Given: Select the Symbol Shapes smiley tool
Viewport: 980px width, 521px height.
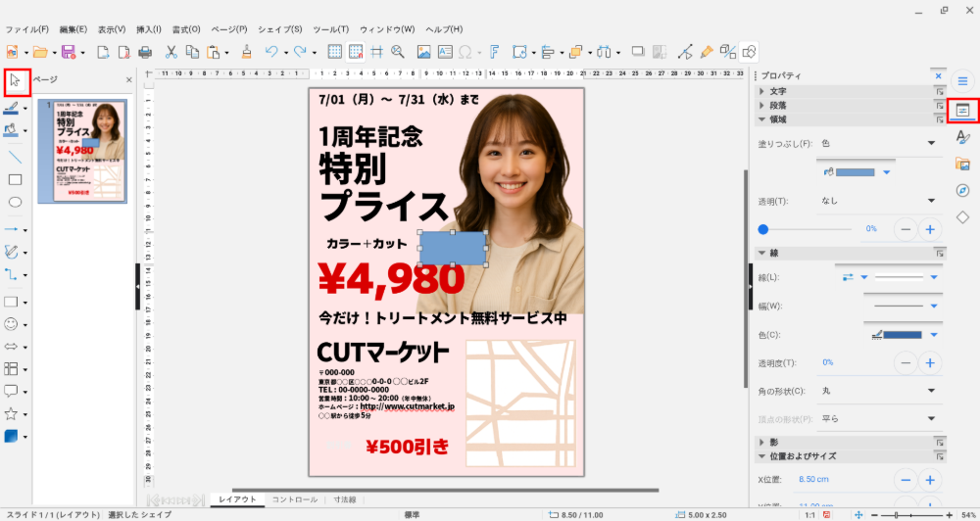Looking at the screenshot, I should (x=11, y=324).
